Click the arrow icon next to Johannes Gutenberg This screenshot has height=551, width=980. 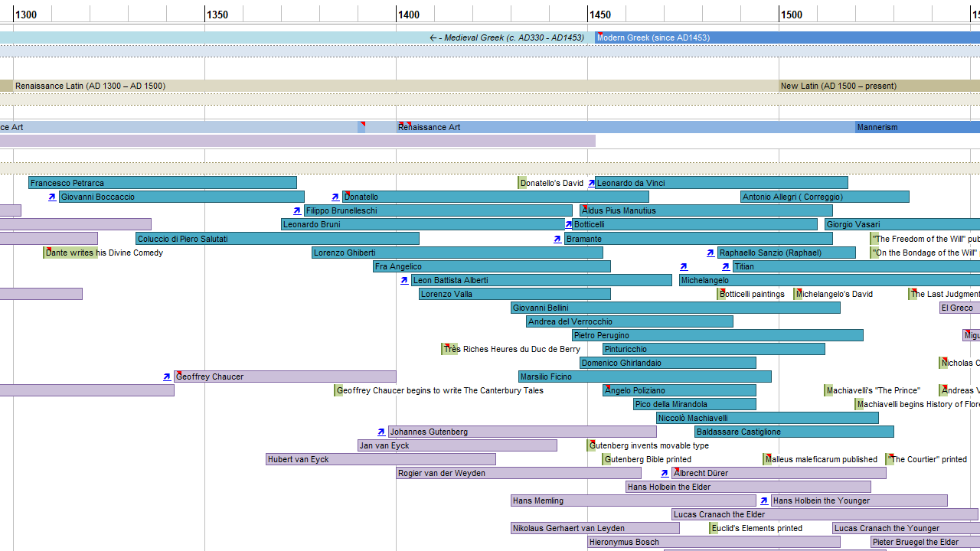click(381, 432)
